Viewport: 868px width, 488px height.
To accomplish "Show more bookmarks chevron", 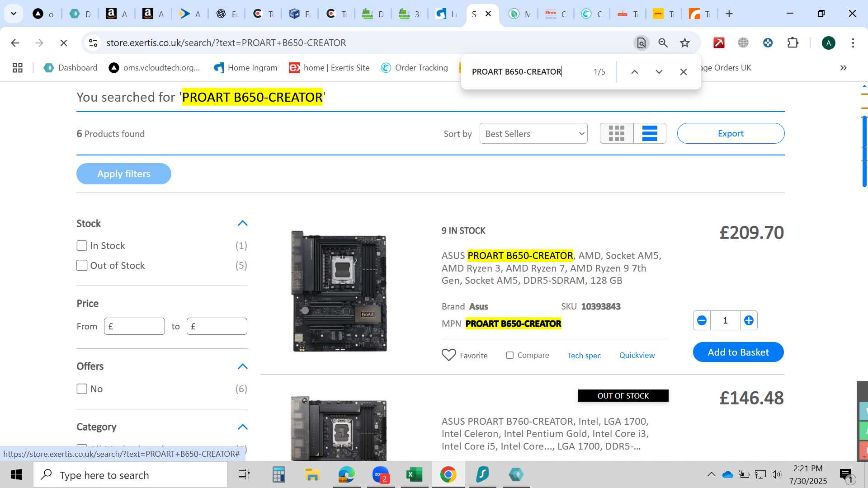I will 843,68.
